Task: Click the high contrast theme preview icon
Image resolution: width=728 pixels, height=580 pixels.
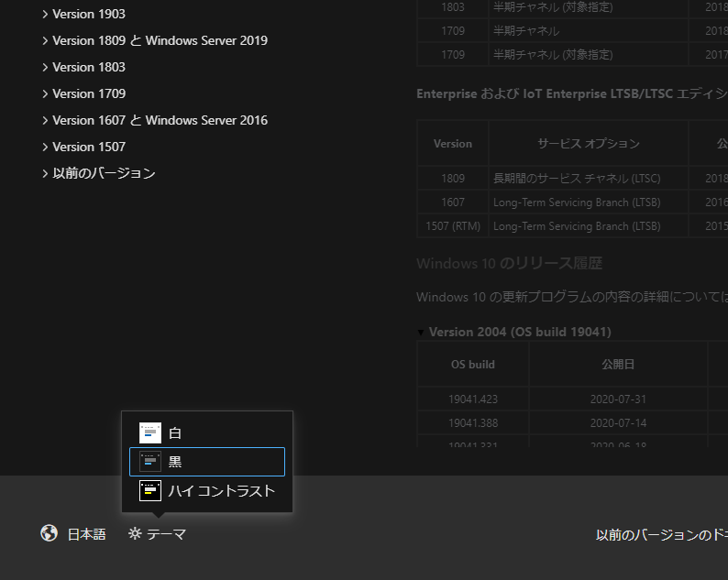Action: (x=150, y=490)
